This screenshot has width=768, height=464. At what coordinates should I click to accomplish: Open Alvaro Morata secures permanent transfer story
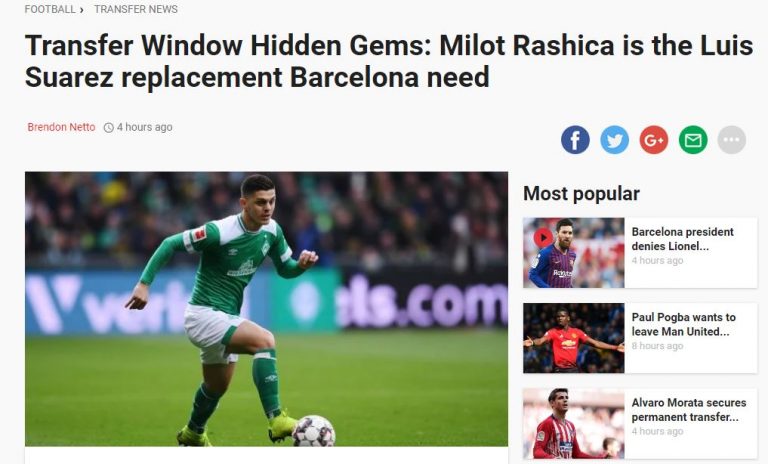pyautogui.click(x=689, y=409)
